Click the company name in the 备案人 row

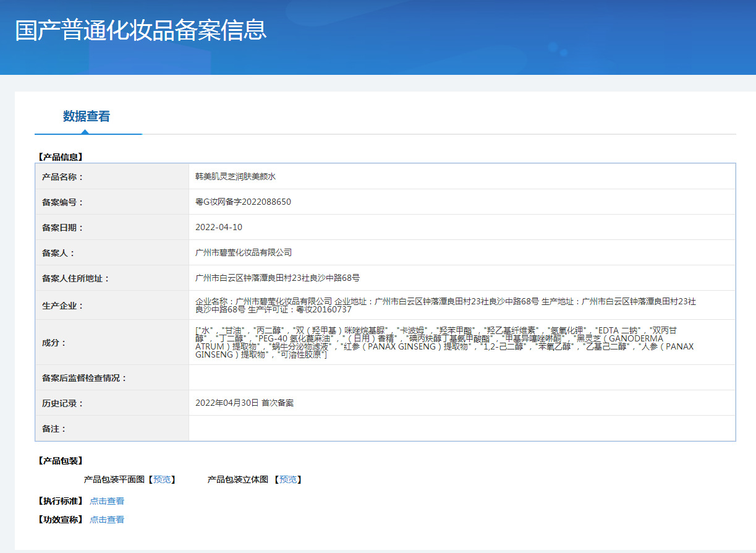click(244, 252)
